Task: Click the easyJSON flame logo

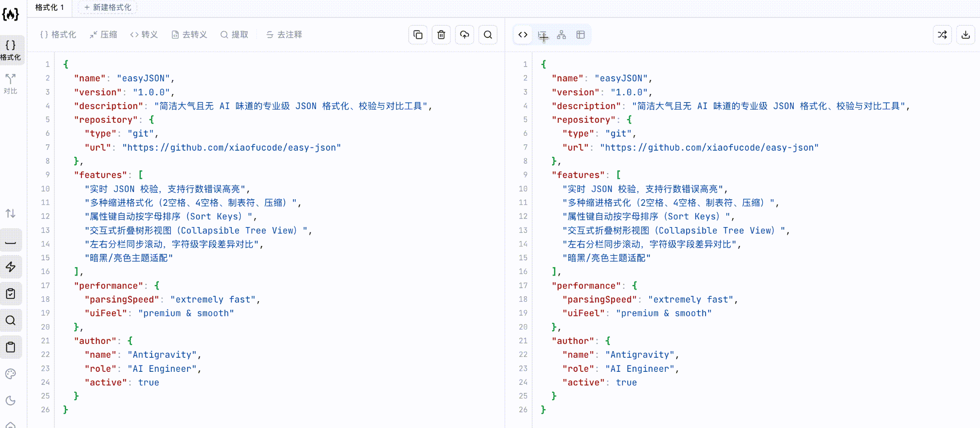Action: point(10,14)
